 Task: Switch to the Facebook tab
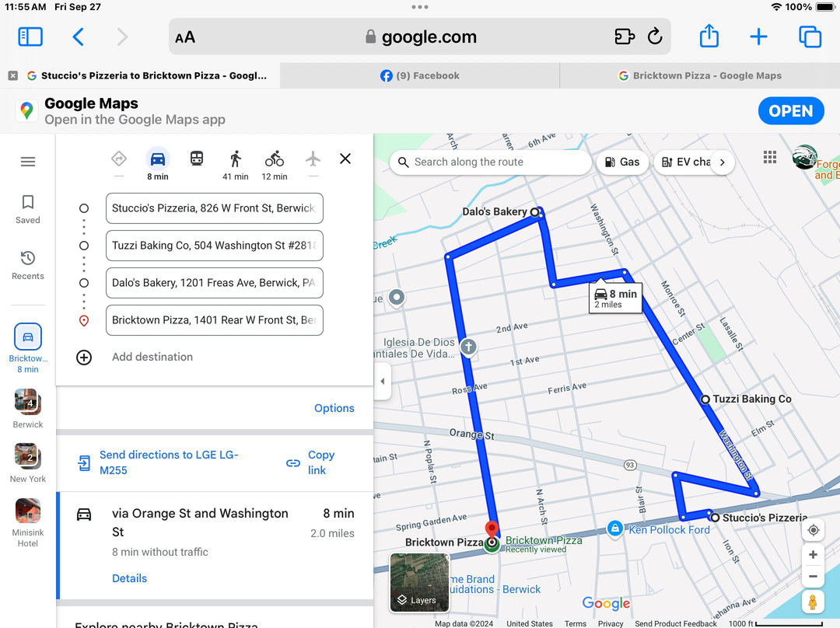(420, 75)
